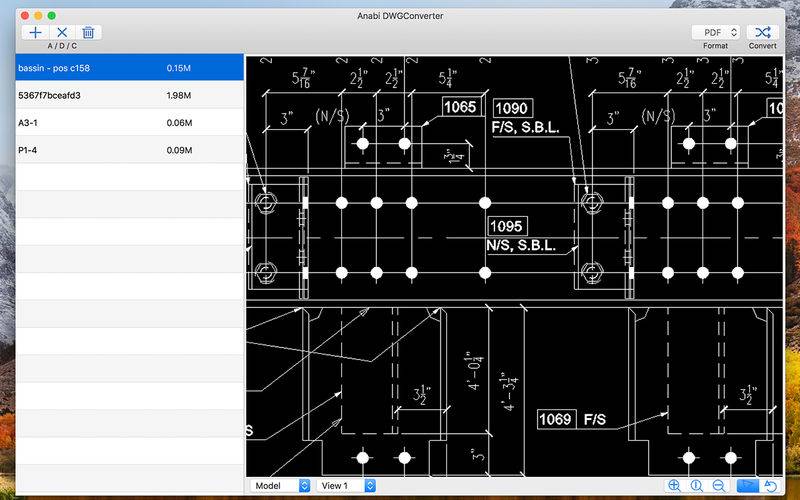Open the Model layout dropdown

280,486
